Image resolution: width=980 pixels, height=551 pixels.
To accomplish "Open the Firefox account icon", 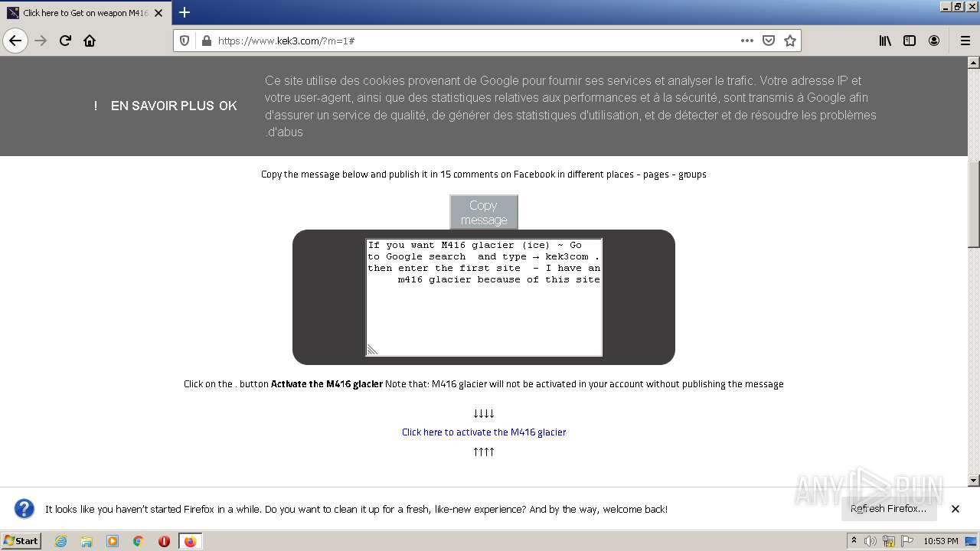I will click(934, 41).
